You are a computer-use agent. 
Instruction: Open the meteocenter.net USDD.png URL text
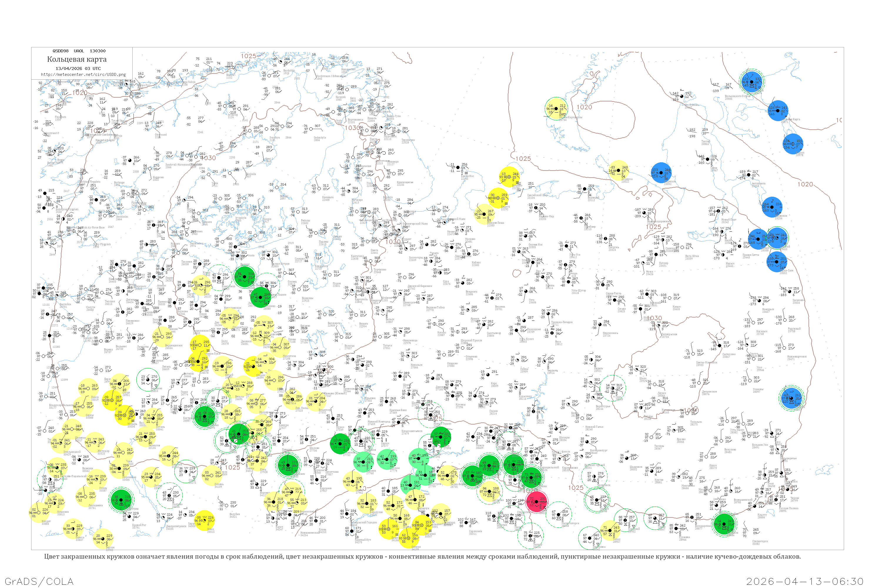tap(83, 74)
